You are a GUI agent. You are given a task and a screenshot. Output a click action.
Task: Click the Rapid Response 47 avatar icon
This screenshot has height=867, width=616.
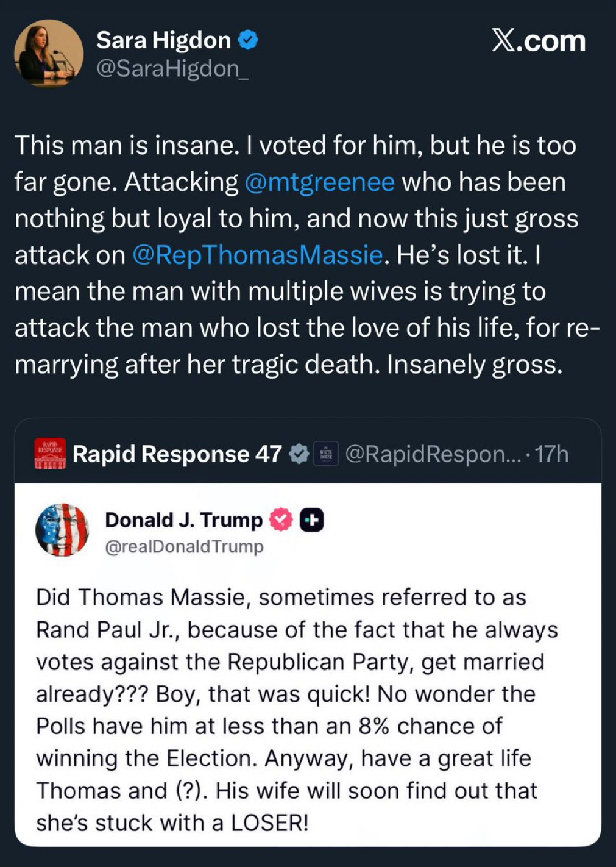tap(50, 454)
